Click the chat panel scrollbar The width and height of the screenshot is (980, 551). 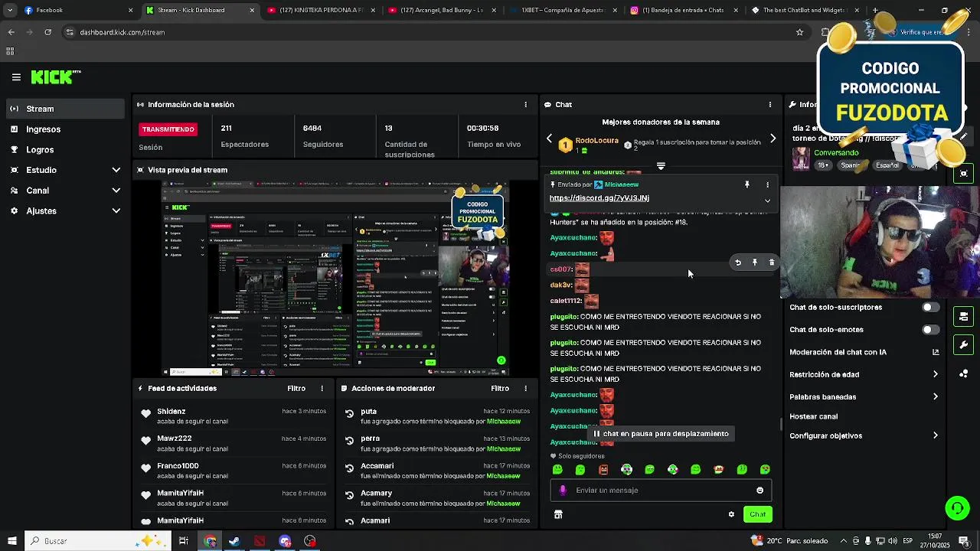[x=780, y=424]
